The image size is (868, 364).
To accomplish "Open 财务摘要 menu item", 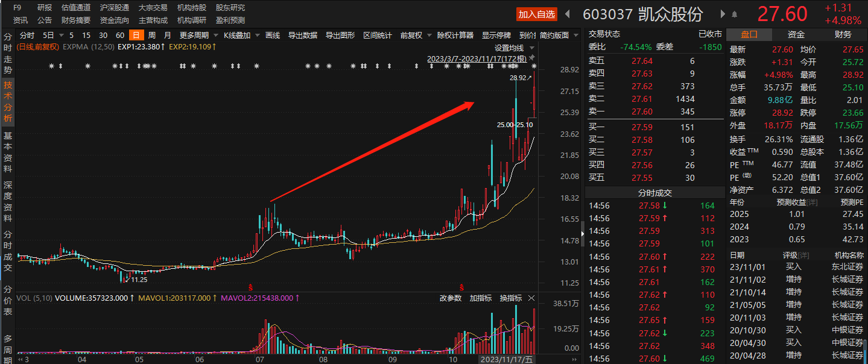I will [x=76, y=20].
